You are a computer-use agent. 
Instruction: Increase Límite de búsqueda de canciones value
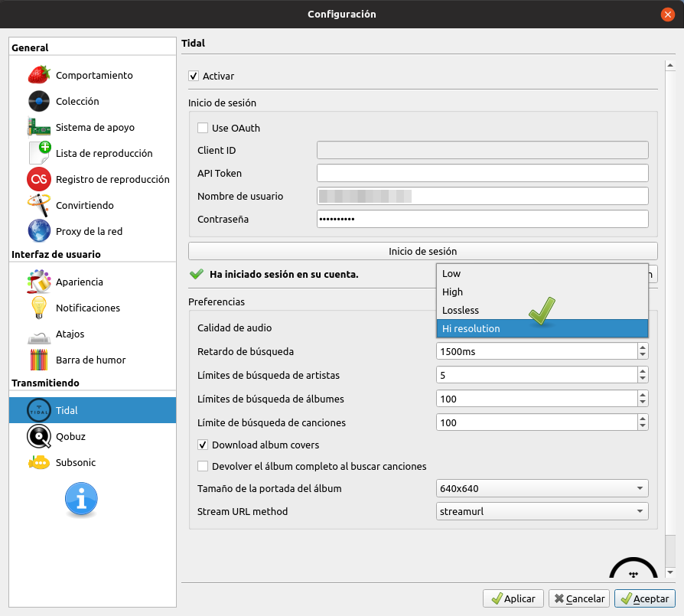(643, 419)
